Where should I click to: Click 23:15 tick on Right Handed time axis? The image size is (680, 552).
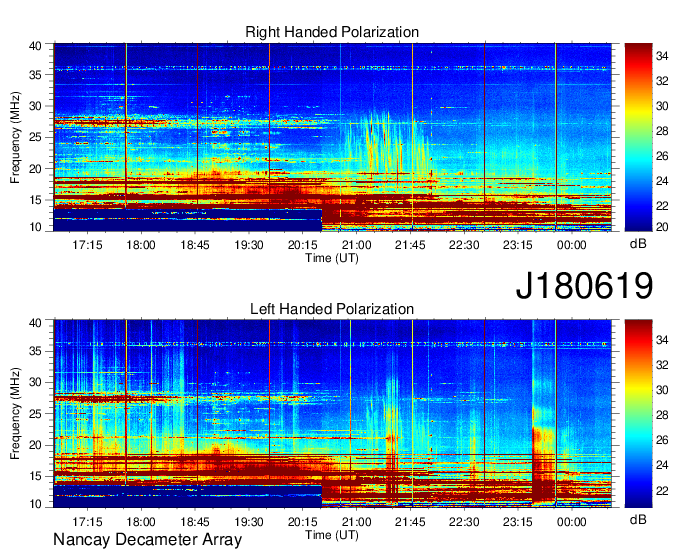coord(518,245)
